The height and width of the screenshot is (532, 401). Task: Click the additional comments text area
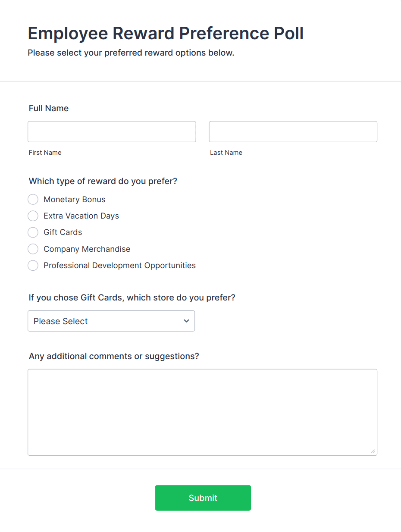[x=203, y=410]
